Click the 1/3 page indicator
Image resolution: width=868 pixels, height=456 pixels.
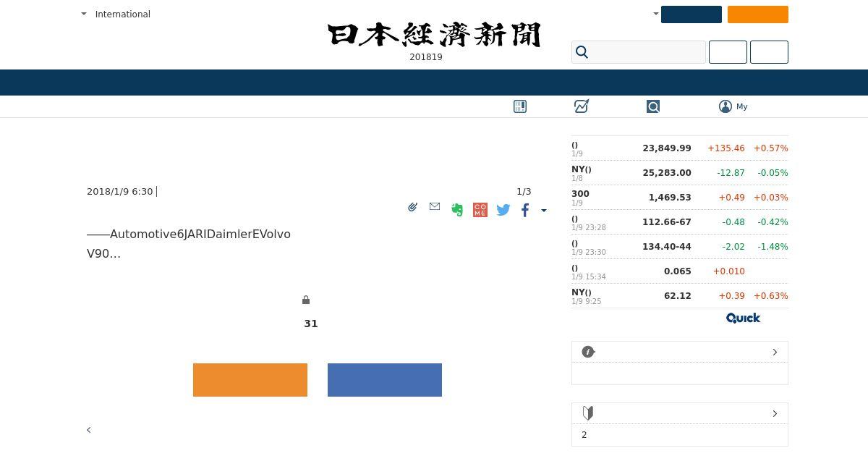coord(524,191)
